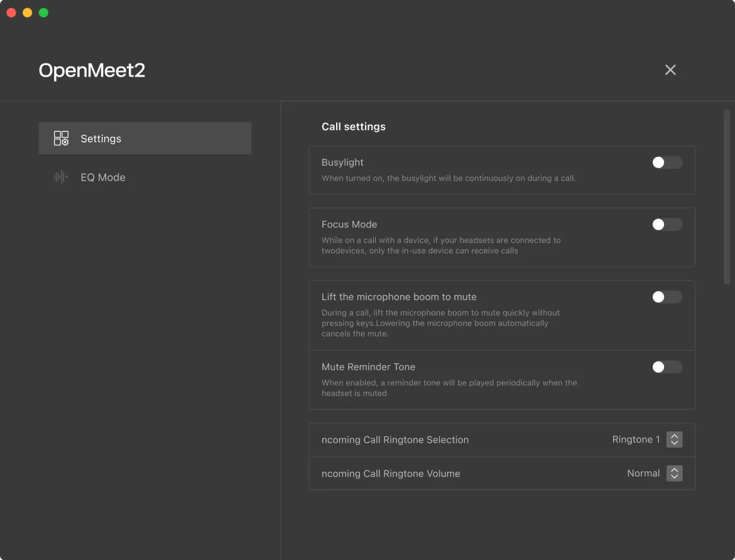This screenshot has height=560, width=735.
Task: Click the Busylight label
Action: 342,162
